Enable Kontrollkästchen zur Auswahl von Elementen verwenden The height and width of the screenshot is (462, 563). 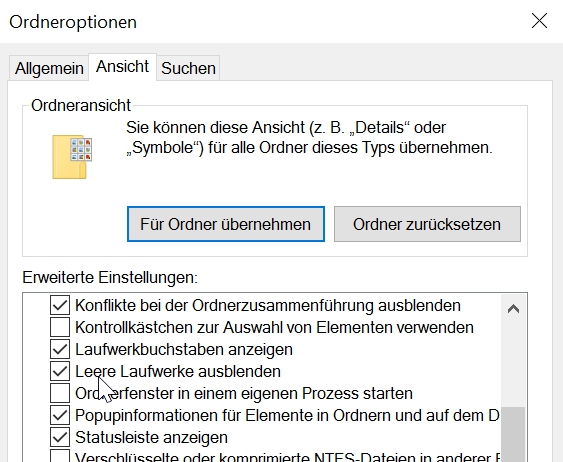click(x=60, y=327)
